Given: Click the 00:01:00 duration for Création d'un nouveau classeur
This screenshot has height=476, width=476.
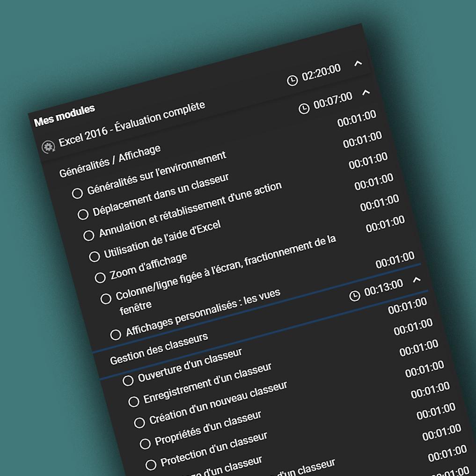Looking at the screenshot, I should (x=419, y=348).
